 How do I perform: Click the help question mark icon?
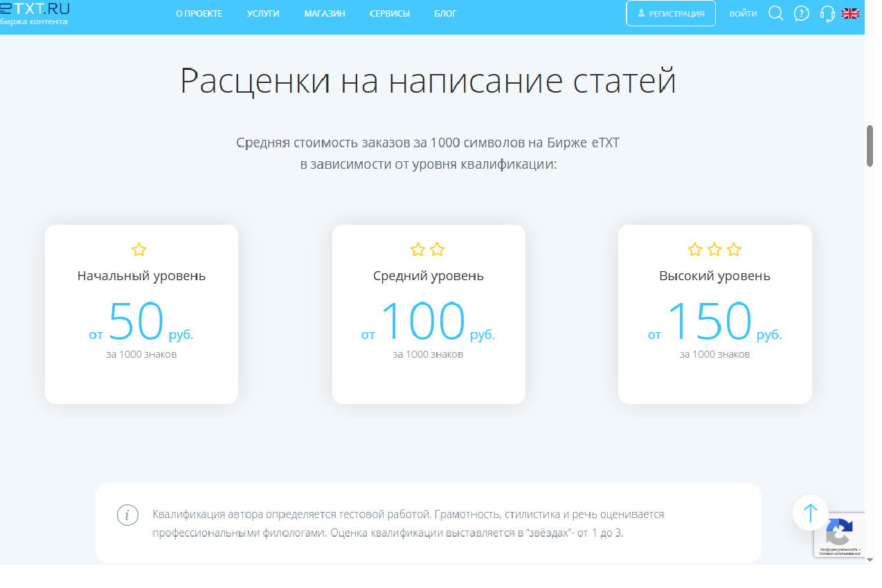[x=802, y=13]
